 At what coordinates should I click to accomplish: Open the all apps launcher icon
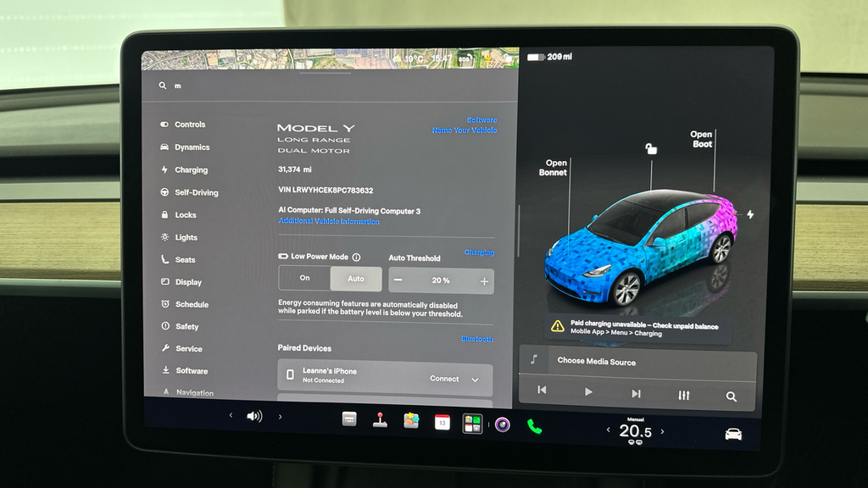click(472, 424)
